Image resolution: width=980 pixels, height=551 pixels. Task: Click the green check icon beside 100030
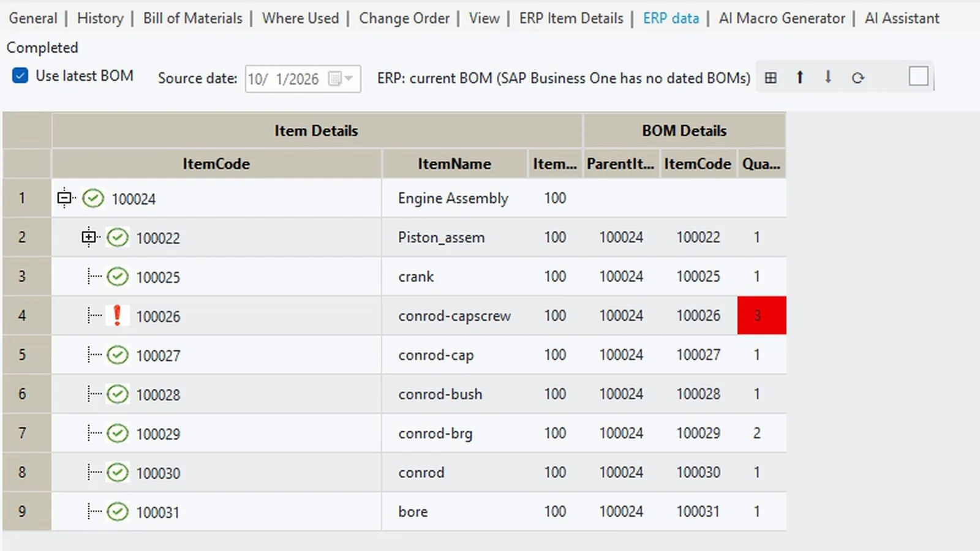pyautogui.click(x=118, y=473)
